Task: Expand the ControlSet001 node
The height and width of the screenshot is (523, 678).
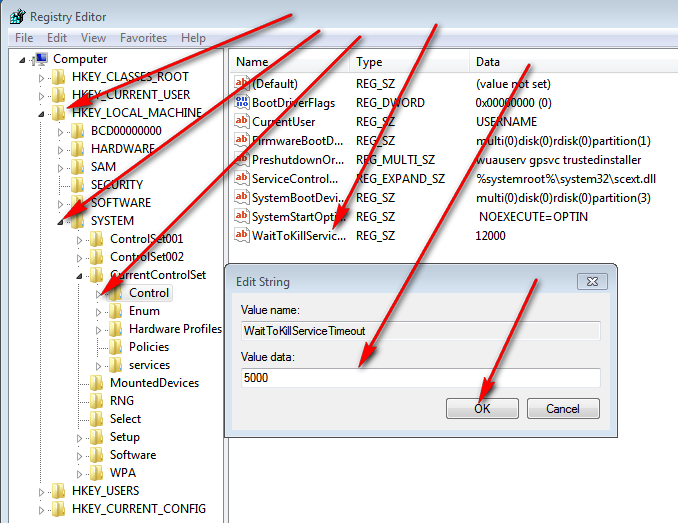Action: coord(79,240)
